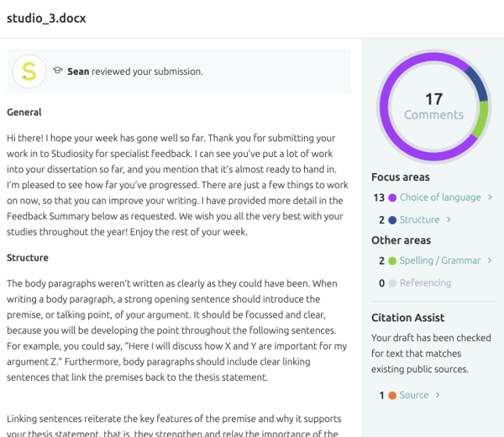Expand the Structure focus area chevron
504x437 pixels.
click(x=449, y=220)
